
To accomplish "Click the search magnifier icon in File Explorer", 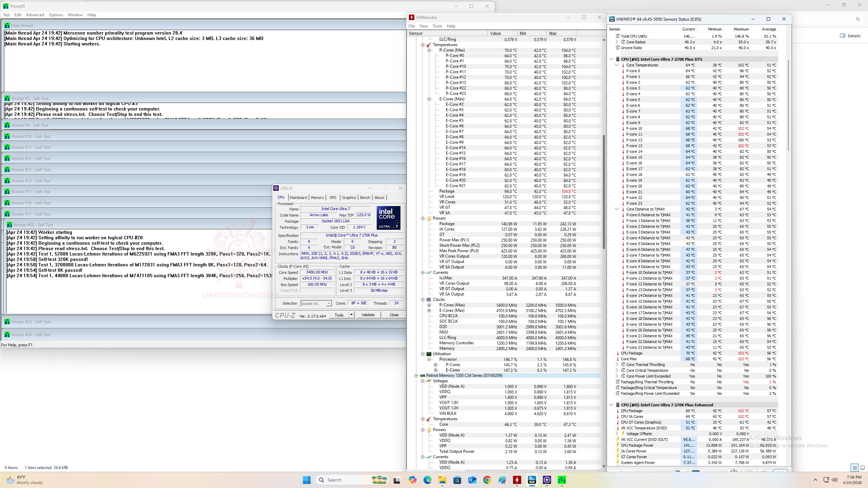I will (x=858, y=19).
